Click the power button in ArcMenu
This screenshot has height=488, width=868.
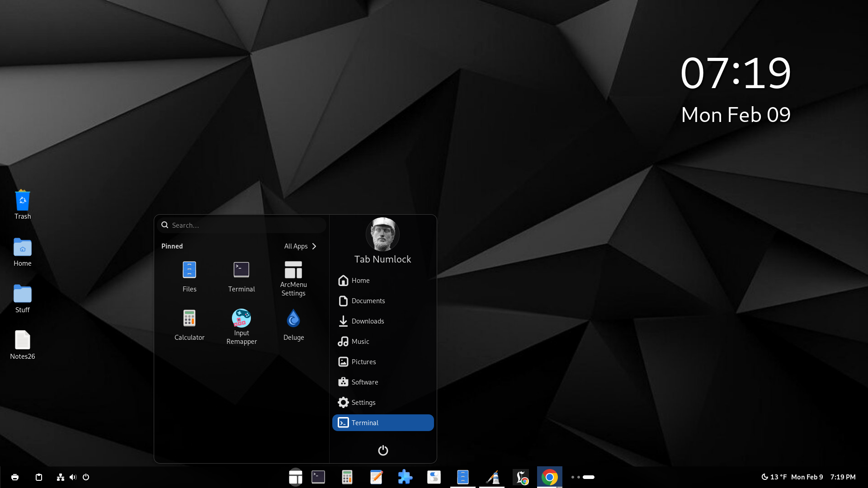(x=383, y=450)
